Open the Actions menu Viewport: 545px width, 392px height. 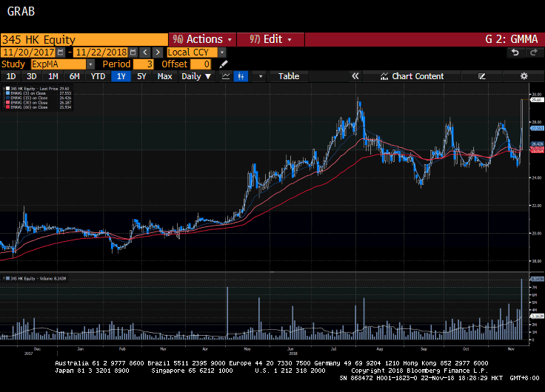202,39
